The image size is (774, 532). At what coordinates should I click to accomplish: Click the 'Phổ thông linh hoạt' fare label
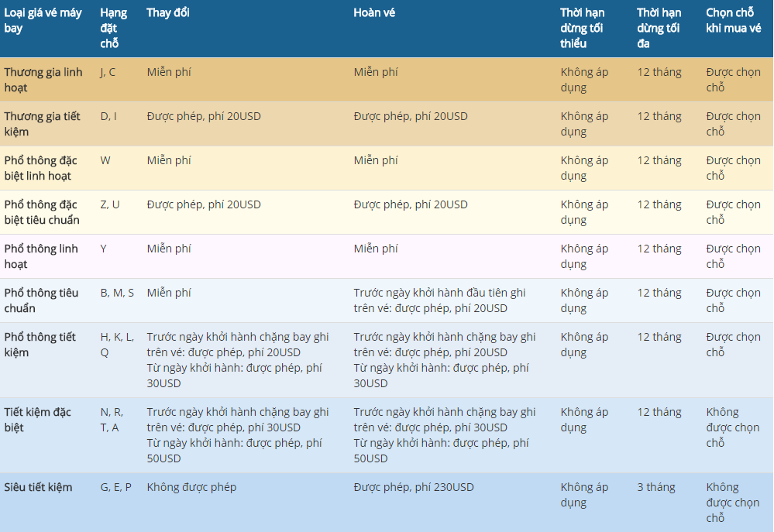(41, 256)
